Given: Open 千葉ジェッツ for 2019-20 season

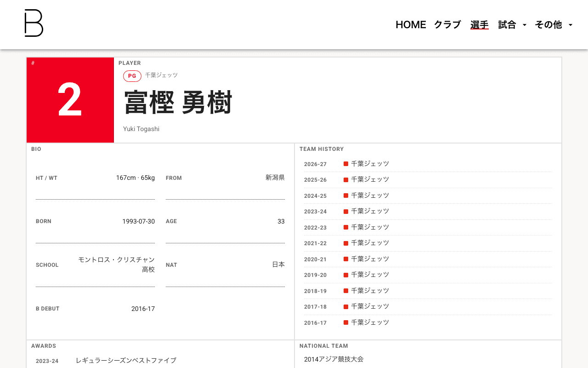Looking at the screenshot, I should [x=370, y=275].
